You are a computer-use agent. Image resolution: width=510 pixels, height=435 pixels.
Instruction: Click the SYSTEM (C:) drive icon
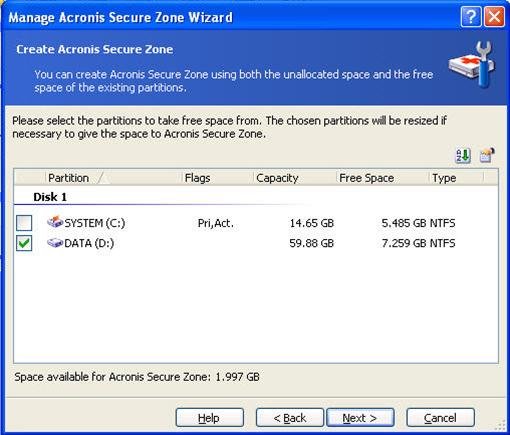pos(55,222)
